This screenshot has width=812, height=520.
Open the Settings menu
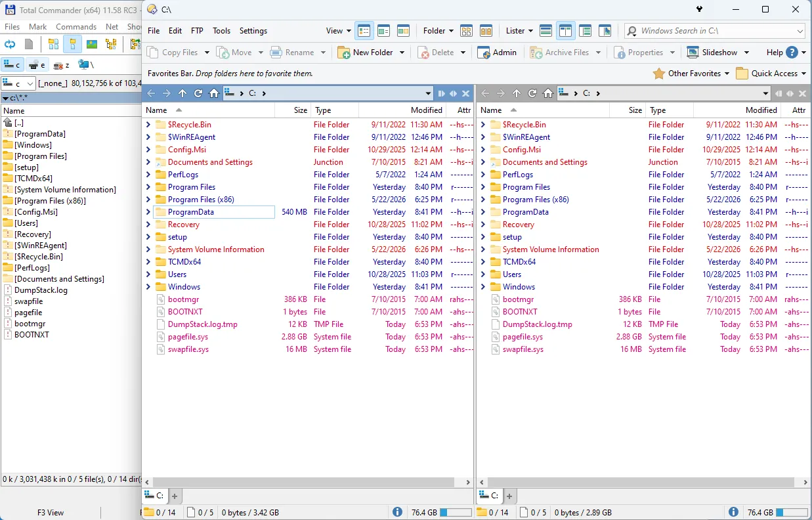pos(253,30)
